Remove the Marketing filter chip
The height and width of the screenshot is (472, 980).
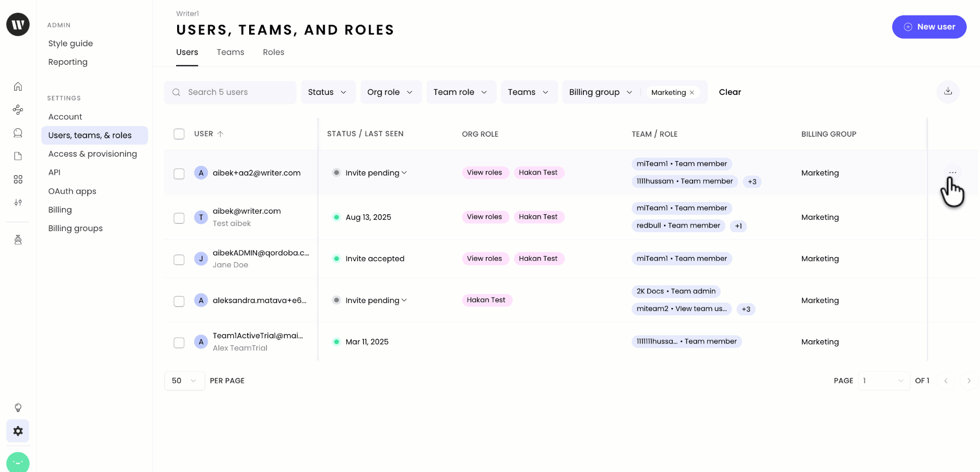(x=692, y=93)
